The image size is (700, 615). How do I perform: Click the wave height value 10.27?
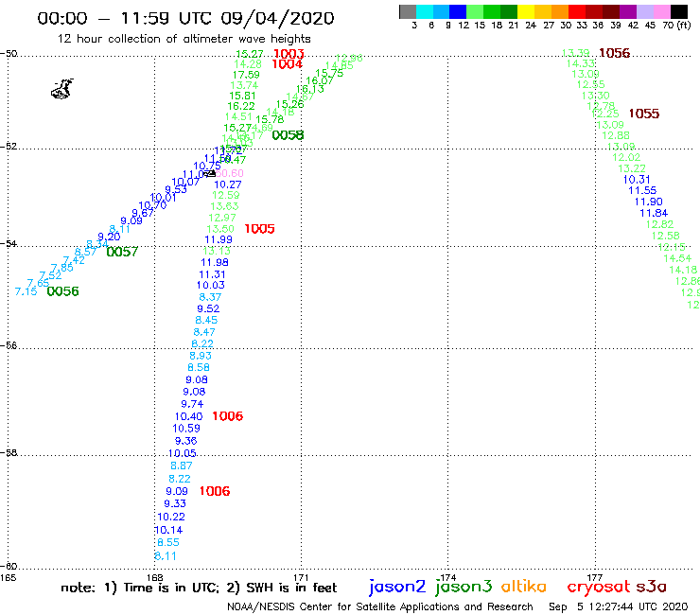coord(228,184)
